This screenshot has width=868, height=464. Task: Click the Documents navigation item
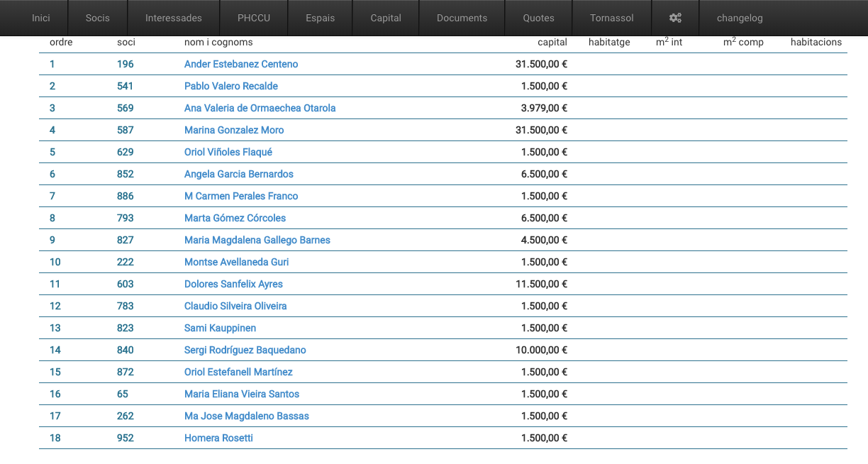point(462,18)
